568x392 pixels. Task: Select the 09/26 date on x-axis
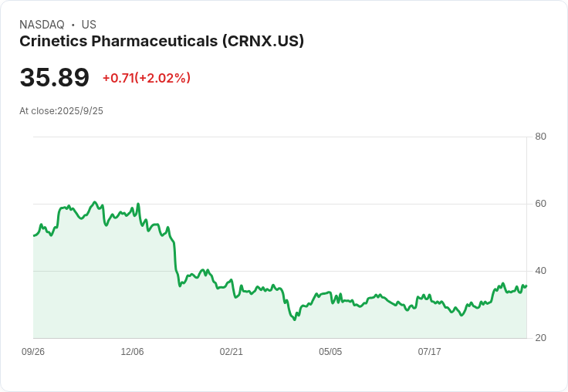pos(33,352)
